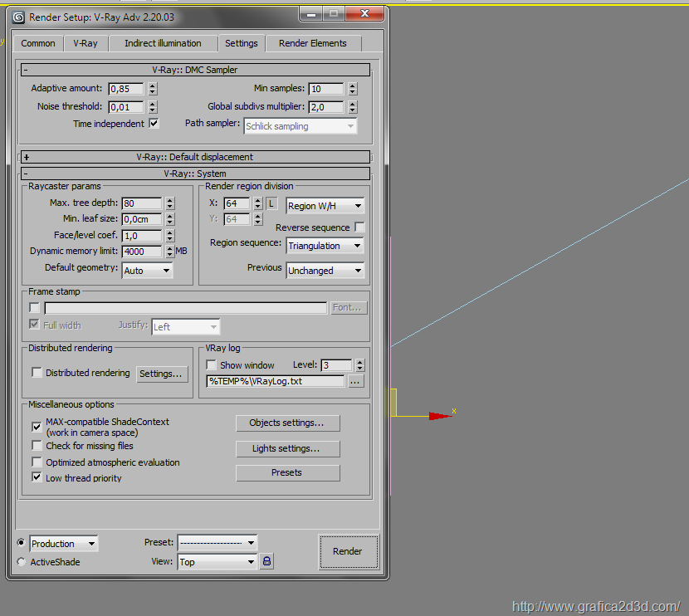
Task: Browse for VRay log file path
Action: [x=355, y=381]
